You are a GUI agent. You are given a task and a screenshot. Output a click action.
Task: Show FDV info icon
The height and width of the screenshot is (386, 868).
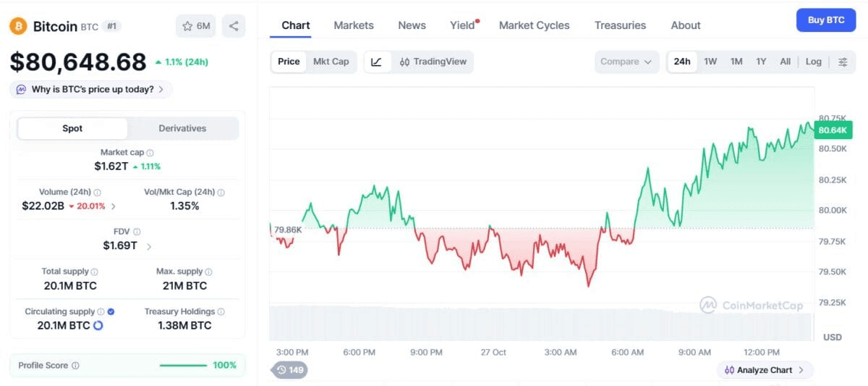pyautogui.click(x=137, y=232)
